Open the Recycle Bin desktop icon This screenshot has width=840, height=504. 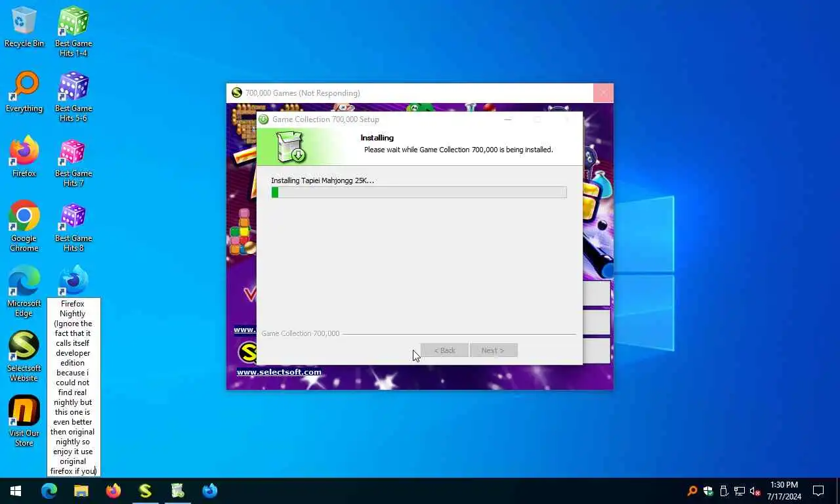tap(24, 27)
